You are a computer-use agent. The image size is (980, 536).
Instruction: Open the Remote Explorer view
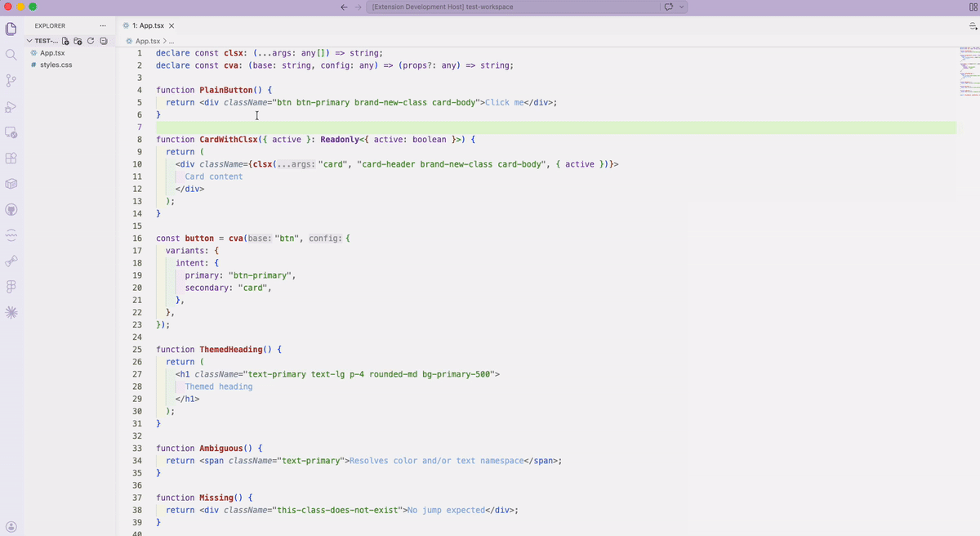click(x=11, y=132)
